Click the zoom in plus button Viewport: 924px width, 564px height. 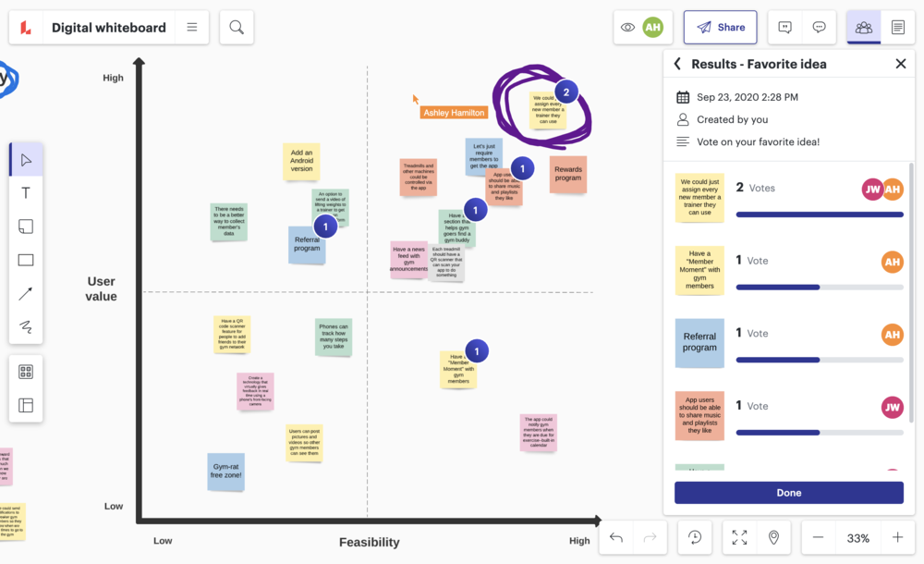coord(897,537)
